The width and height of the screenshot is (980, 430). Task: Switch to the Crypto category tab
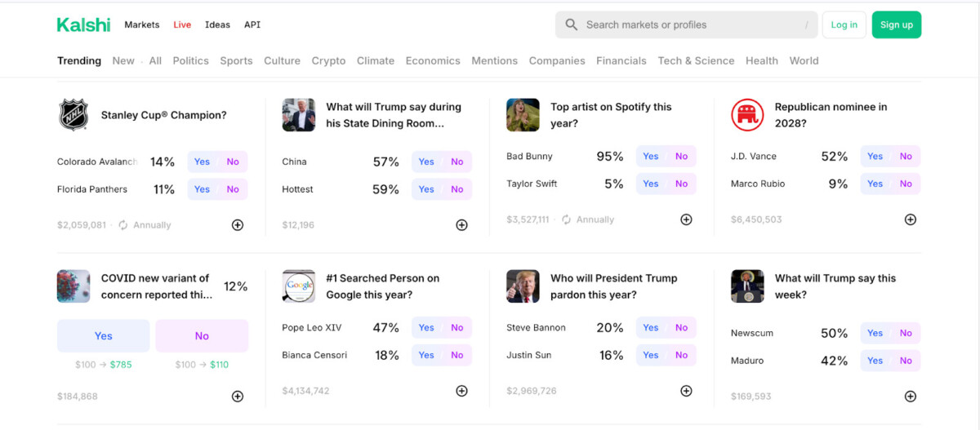328,60
